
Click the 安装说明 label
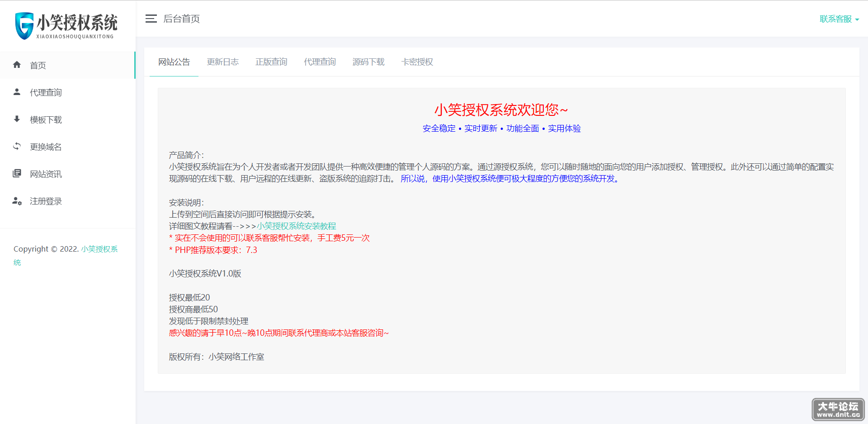(186, 202)
